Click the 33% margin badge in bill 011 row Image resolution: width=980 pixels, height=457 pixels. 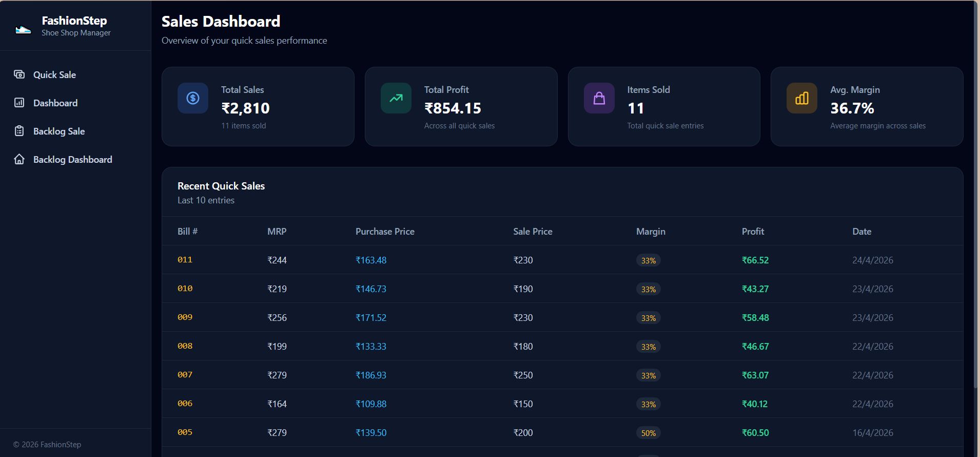click(649, 260)
